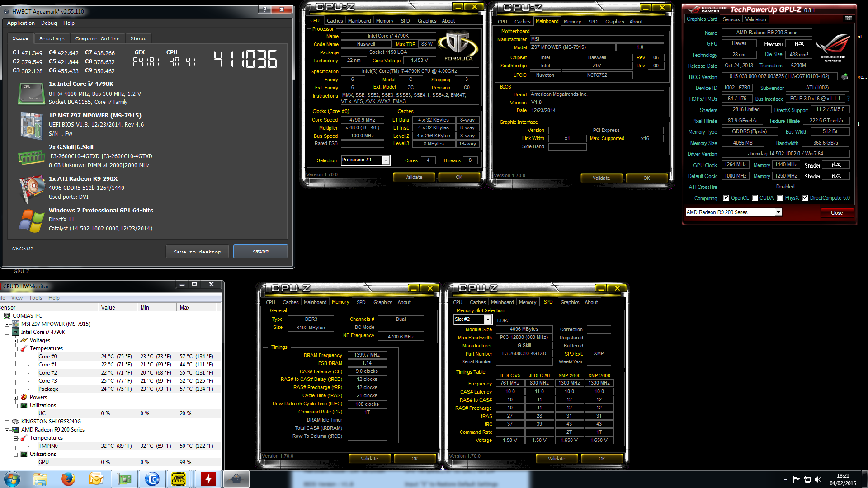Expand the MSI Z97 MPOWER node in HWMonitor
The height and width of the screenshot is (488, 868).
coord(7,324)
